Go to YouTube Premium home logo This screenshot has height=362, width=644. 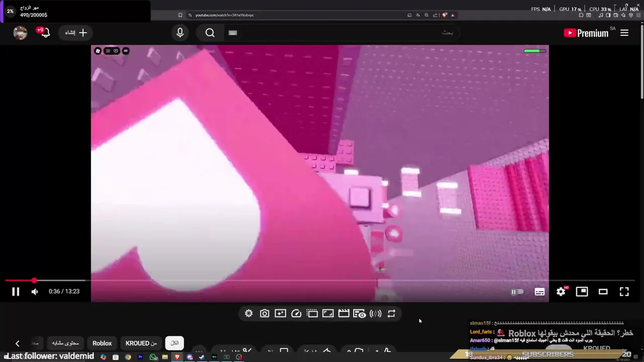coord(587,33)
